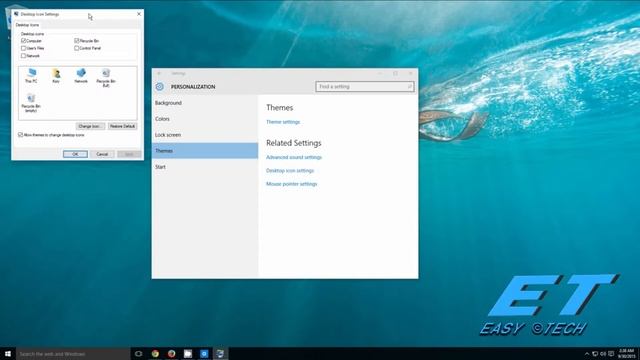This screenshot has width=640, height=360.
Task: Close the Desktop Icon Settings dialog
Action: pos(139,14)
